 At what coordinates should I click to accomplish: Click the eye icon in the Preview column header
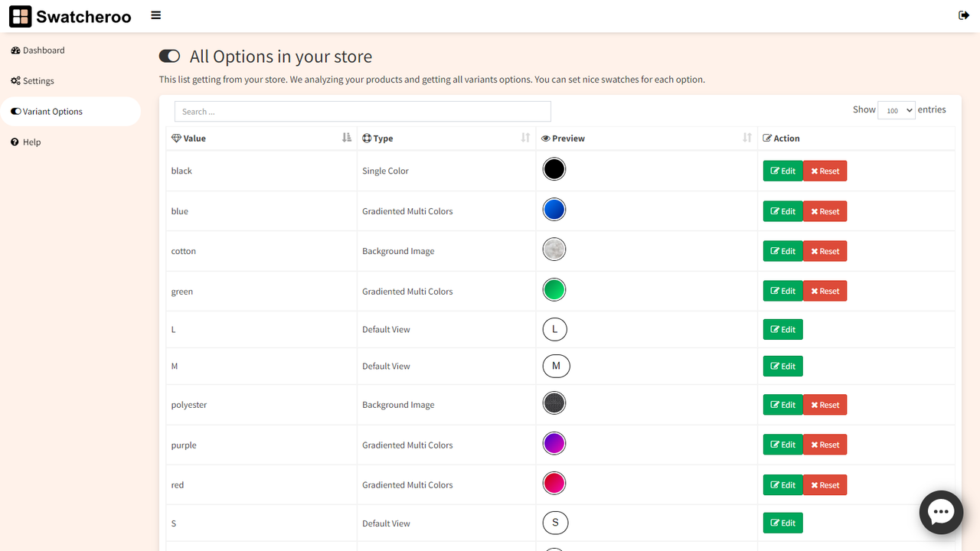coord(545,138)
